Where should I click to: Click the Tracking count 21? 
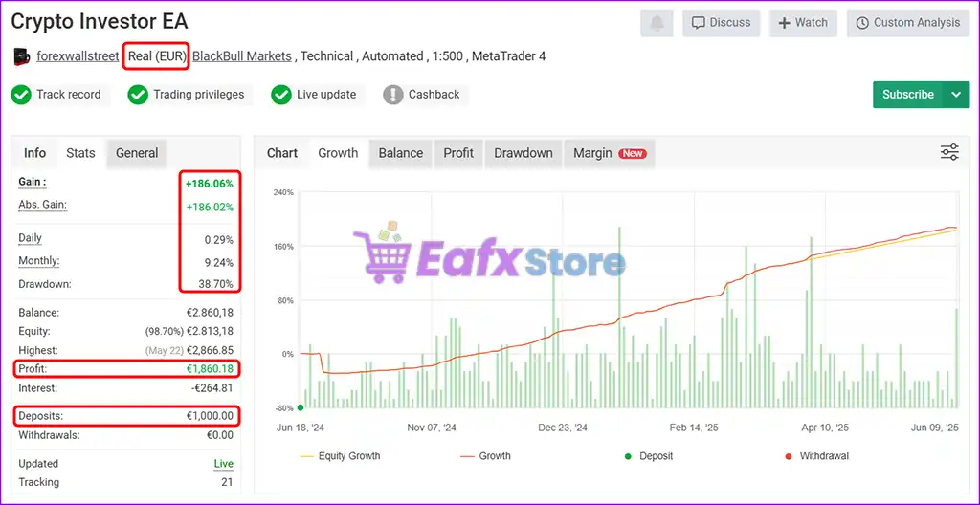pyautogui.click(x=228, y=482)
